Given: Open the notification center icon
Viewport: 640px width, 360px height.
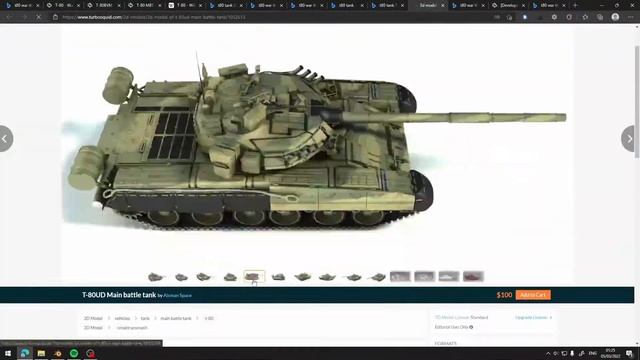Looking at the screenshot, I should click(x=630, y=353).
